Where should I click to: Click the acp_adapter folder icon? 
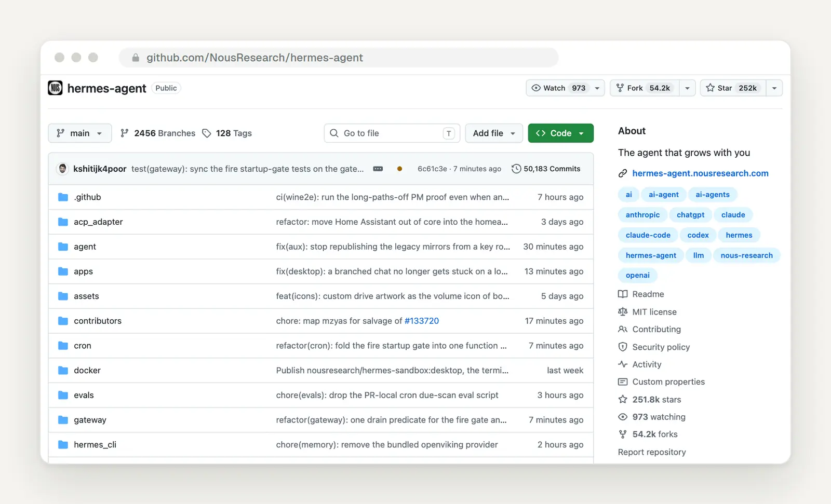[63, 222]
